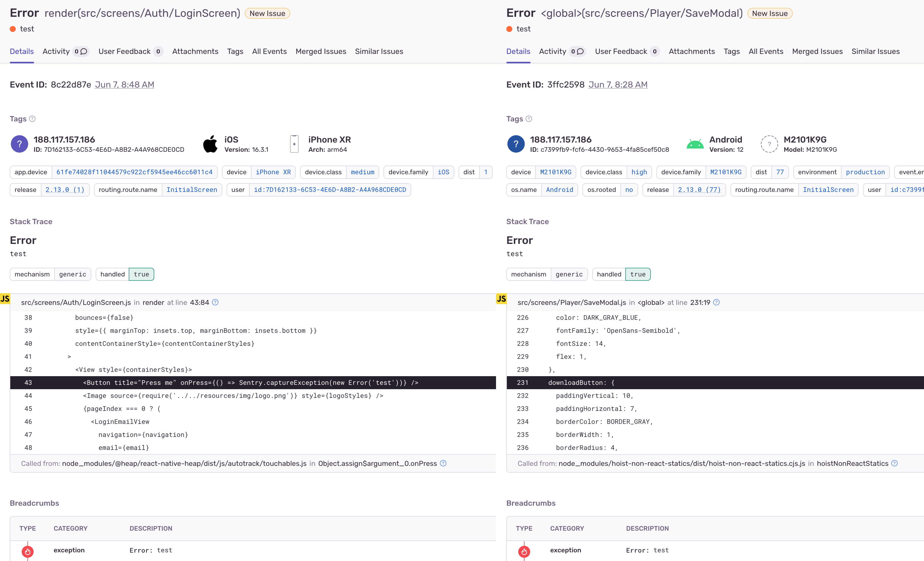924x561 pixels.
Task: Switch to the All Events tab on LoginScreen issue
Action: click(x=269, y=51)
